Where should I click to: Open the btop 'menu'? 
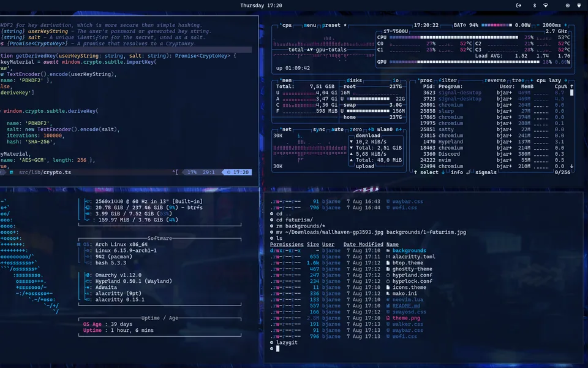click(310, 25)
